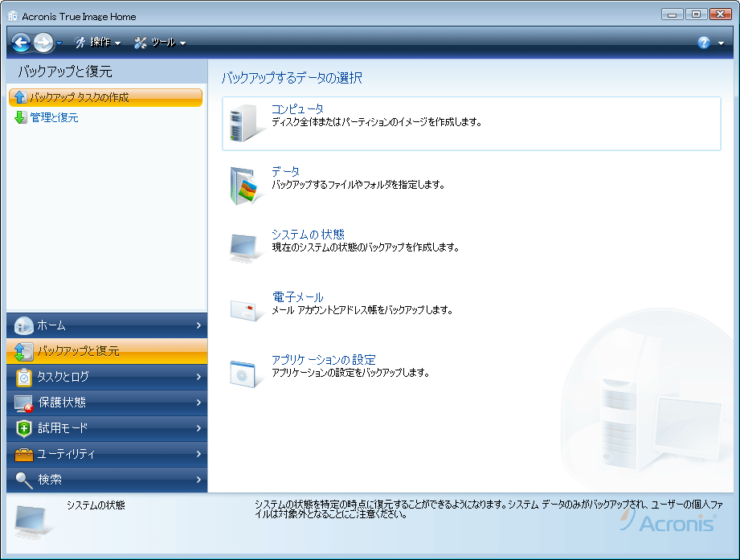Click the monitor with red X icon
The image size is (740, 560).
(x=23, y=403)
